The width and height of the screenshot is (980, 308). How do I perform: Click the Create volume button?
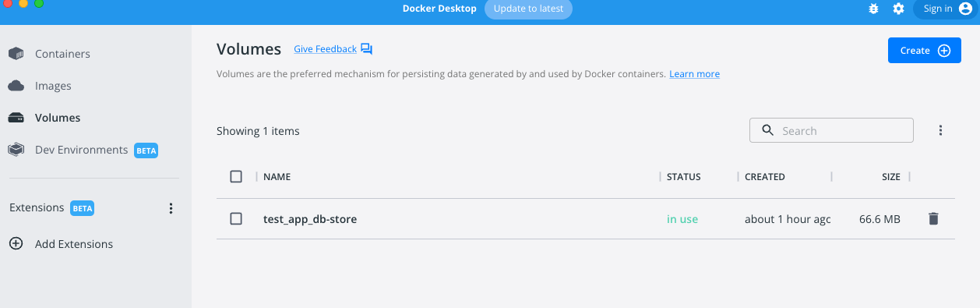(925, 51)
